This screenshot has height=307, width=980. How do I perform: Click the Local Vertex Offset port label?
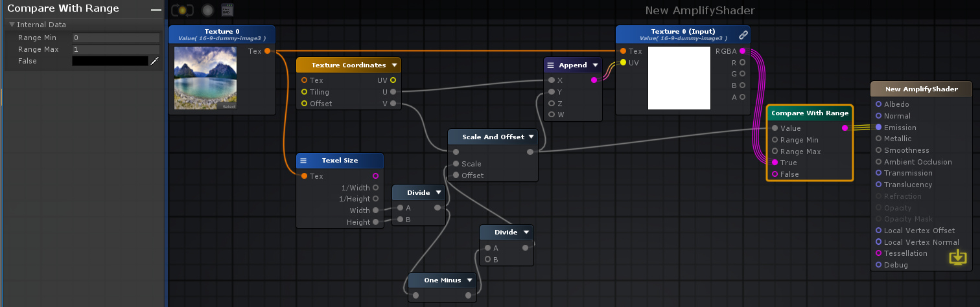[x=919, y=231]
